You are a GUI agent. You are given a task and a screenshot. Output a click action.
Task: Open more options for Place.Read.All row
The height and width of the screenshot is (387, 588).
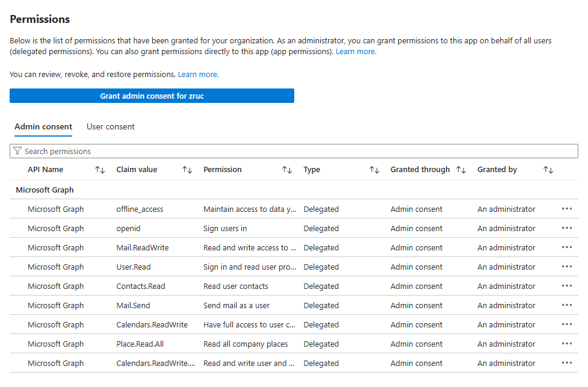coord(566,344)
